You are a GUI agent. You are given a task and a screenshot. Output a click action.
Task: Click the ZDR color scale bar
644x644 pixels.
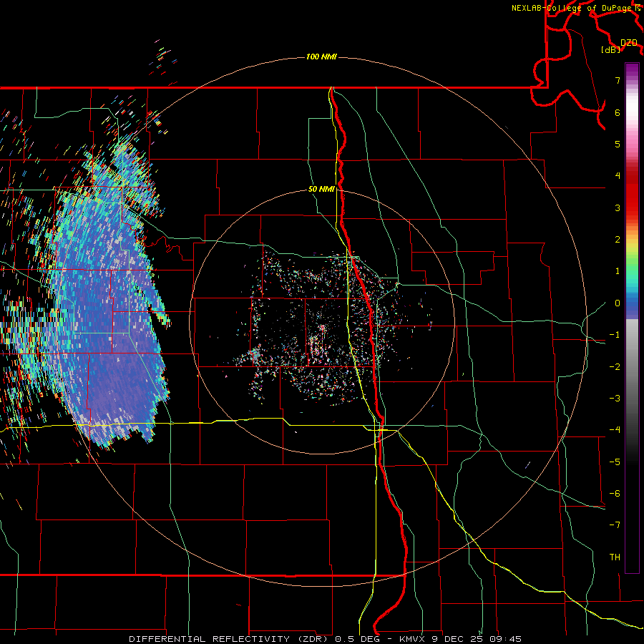point(632,318)
